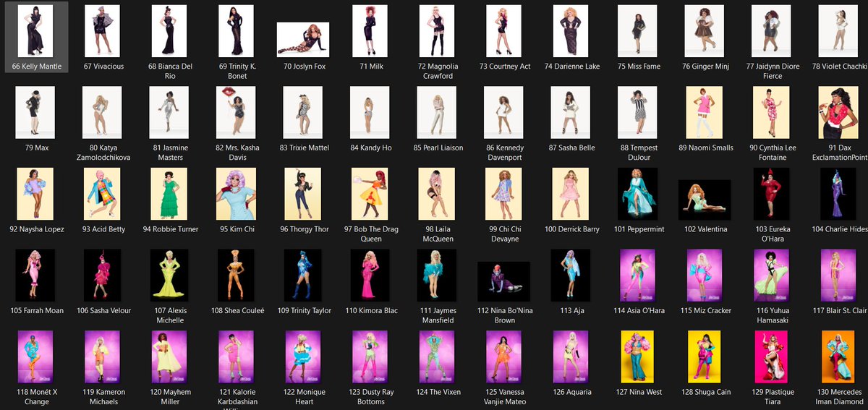Click the 100 Derrick Barry image

point(571,194)
